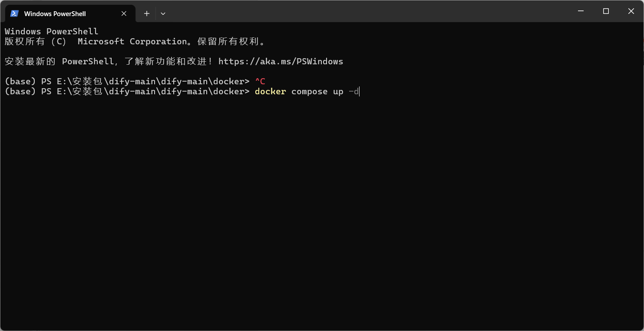This screenshot has width=644, height=331.
Task: Click the word up in command
Action: pos(338,92)
